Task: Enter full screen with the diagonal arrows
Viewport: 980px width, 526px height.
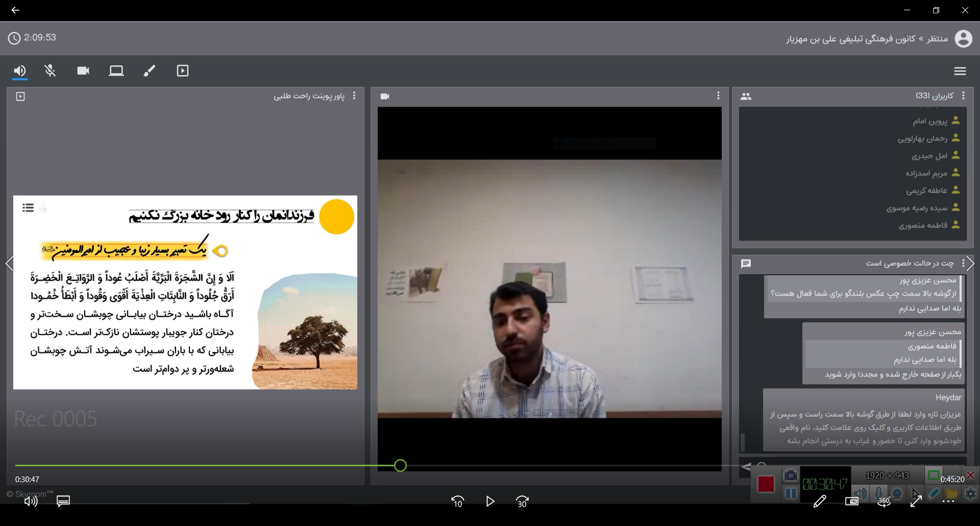Action: (x=916, y=501)
